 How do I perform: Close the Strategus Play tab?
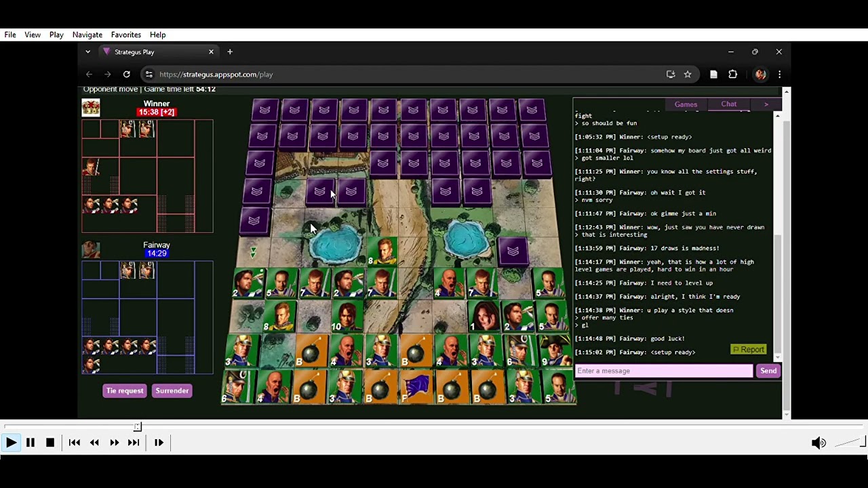coord(211,52)
